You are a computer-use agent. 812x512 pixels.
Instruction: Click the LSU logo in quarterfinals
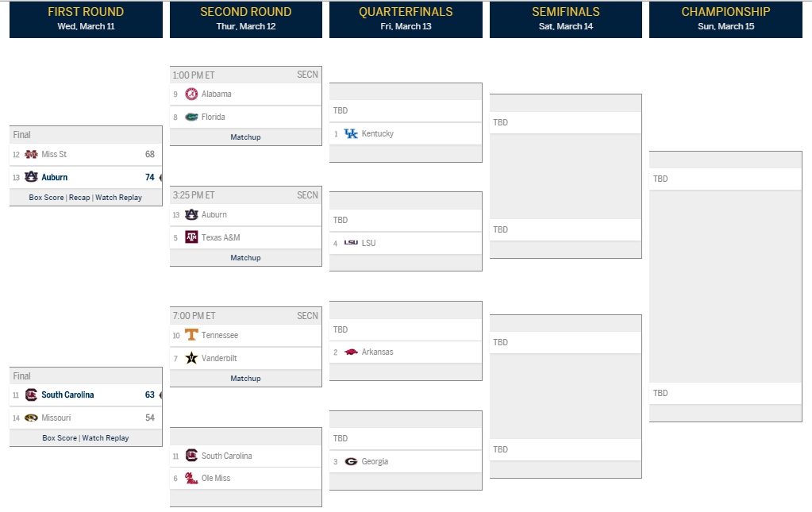point(351,242)
